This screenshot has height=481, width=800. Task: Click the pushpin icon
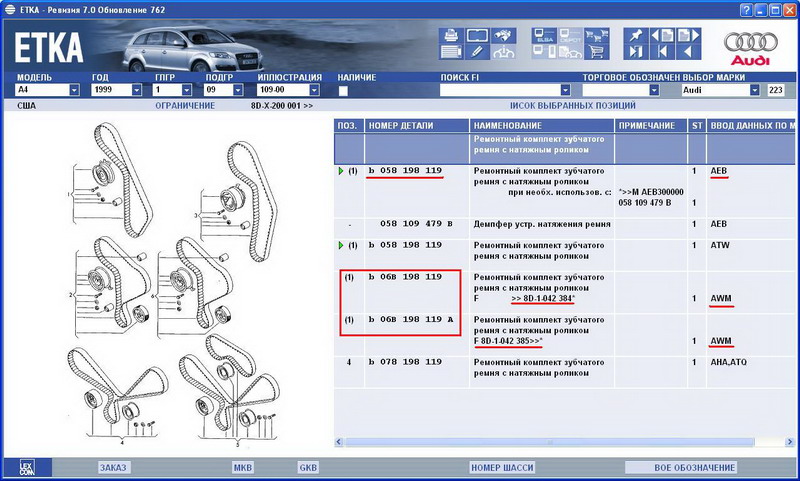tap(636, 36)
